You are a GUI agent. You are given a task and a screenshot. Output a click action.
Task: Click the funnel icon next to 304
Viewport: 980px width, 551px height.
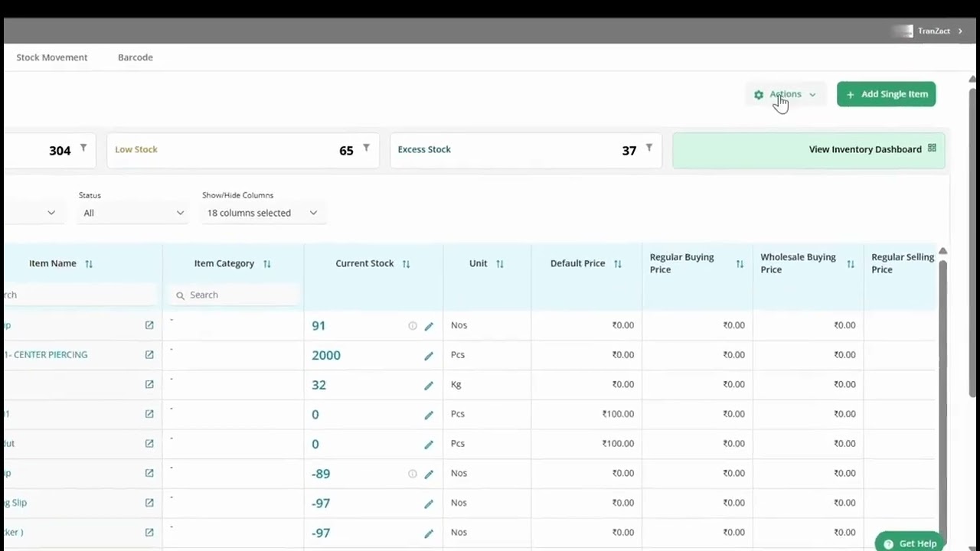(83, 148)
